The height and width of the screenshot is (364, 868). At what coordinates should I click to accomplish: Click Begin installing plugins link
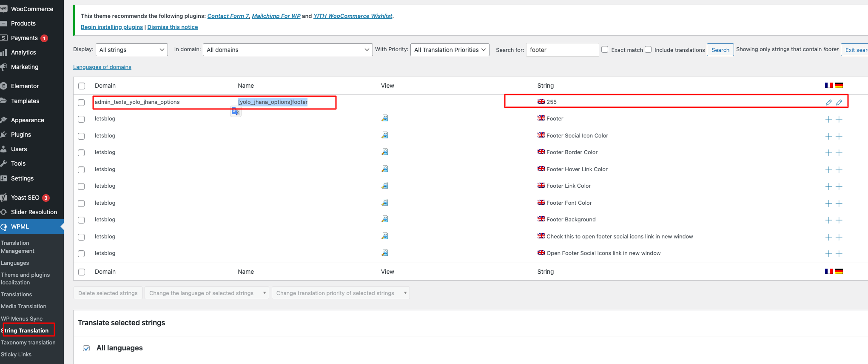point(112,27)
